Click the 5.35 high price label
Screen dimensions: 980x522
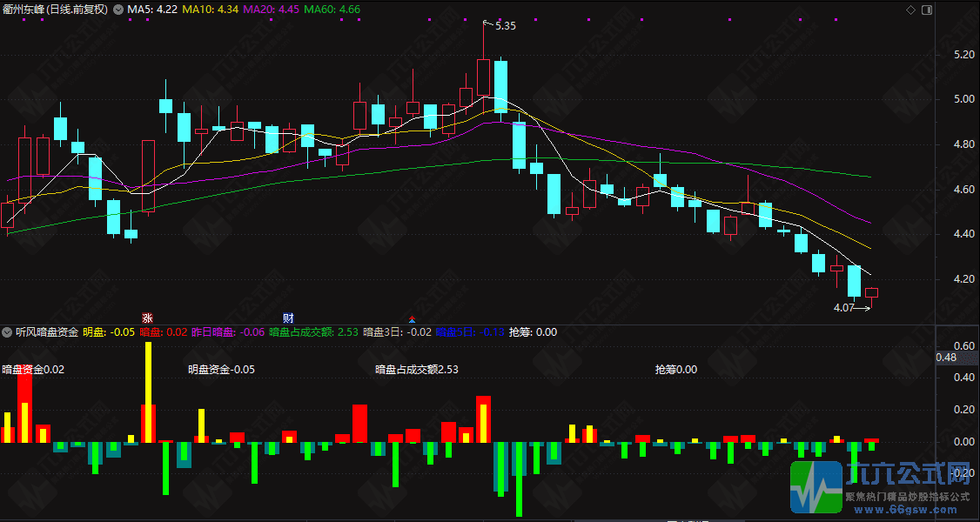click(505, 26)
